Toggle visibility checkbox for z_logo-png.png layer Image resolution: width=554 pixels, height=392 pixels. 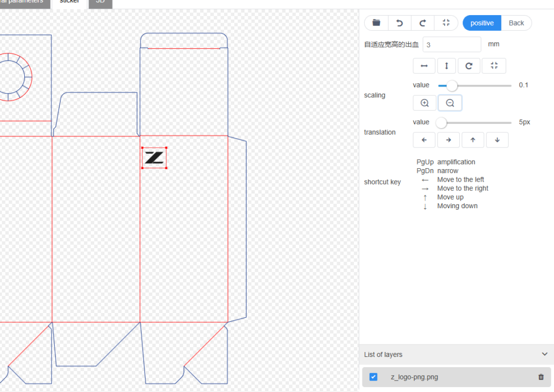click(x=373, y=377)
